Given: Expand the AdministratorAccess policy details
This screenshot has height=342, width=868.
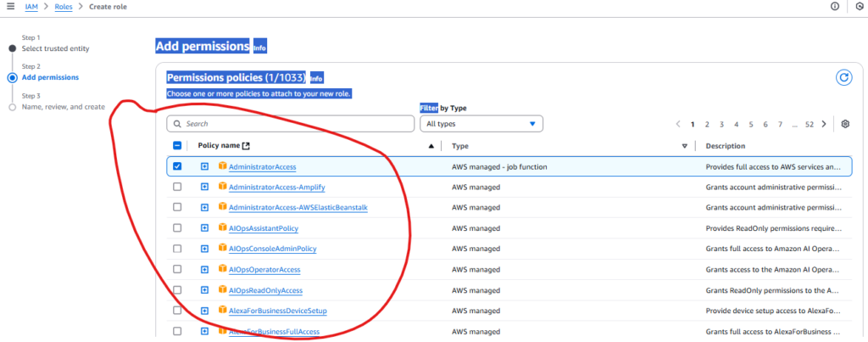Looking at the screenshot, I should point(204,166).
